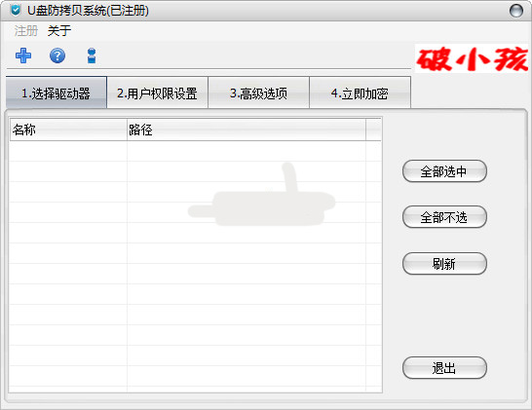Click the 全部不选 button
Screen dimensions: 532x410
pos(444,217)
